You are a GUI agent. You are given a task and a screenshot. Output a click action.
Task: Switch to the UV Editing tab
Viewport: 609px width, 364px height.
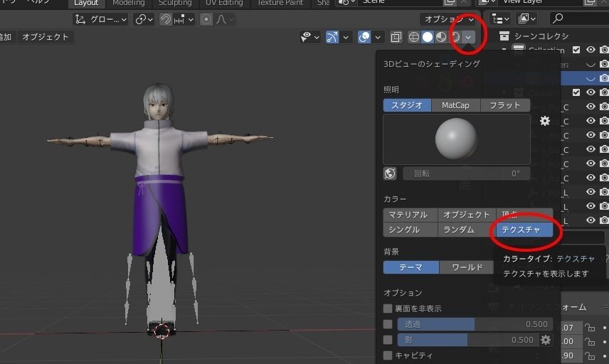click(x=224, y=3)
